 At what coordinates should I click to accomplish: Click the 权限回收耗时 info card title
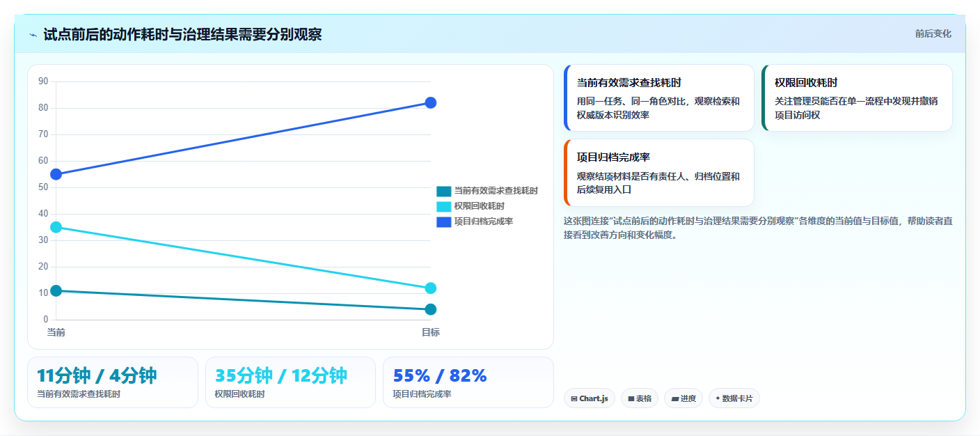806,83
